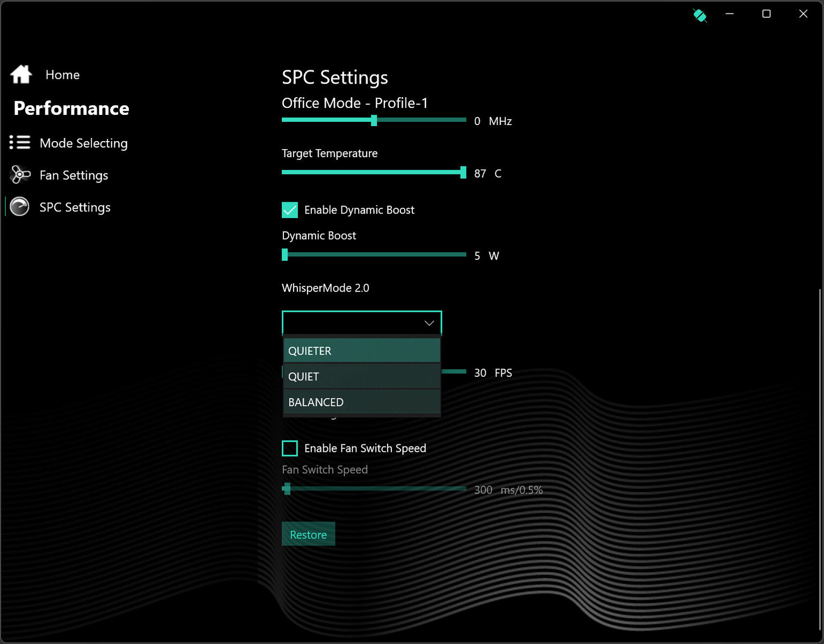Click the MHz offset slider handle
This screenshot has width=824, height=644.
374,120
